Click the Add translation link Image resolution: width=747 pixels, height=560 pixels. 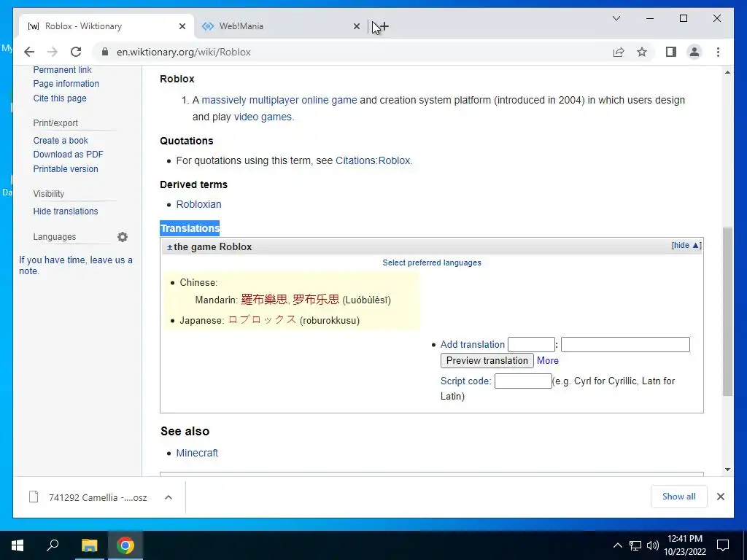pos(472,345)
